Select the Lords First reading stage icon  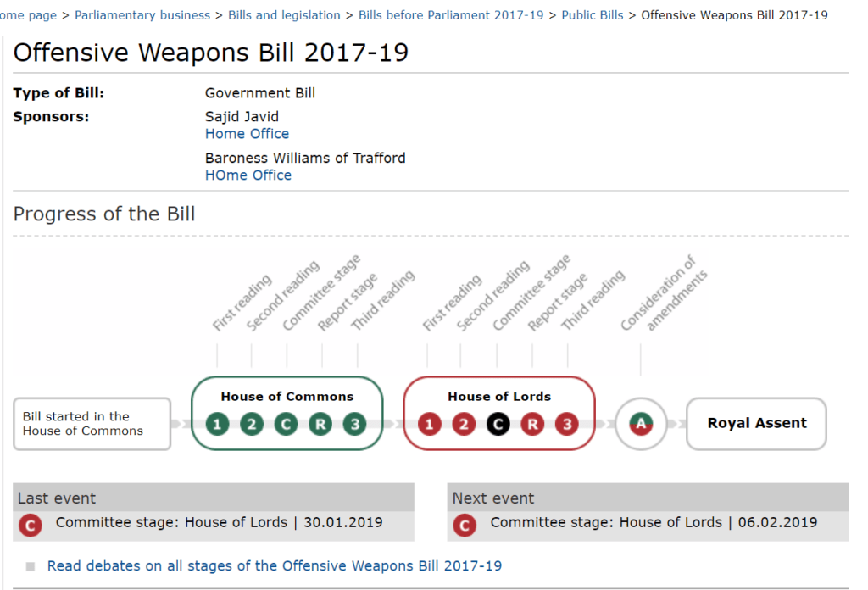click(429, 424)
